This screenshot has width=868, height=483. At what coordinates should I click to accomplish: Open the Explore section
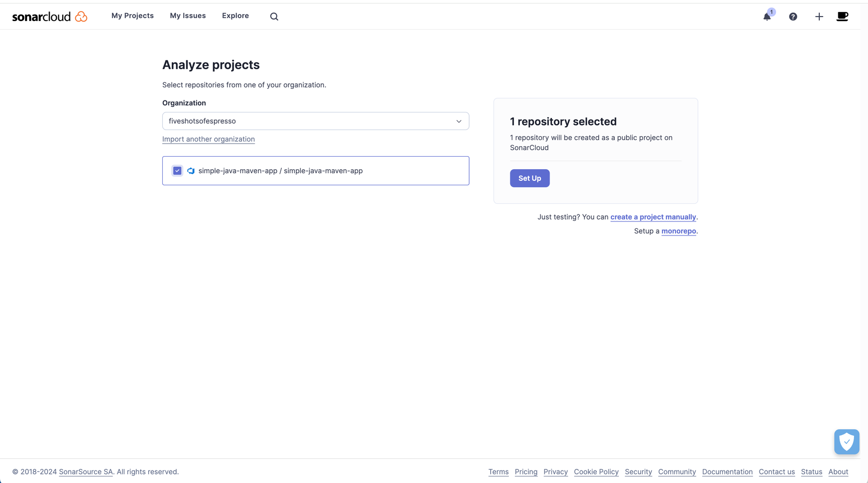[x=235, y=16]
